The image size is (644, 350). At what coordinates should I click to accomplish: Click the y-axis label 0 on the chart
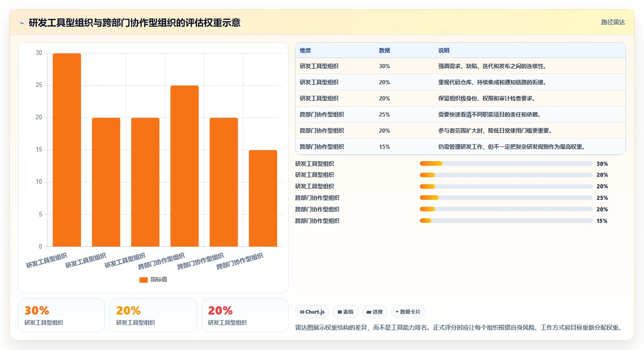point(40,246)
